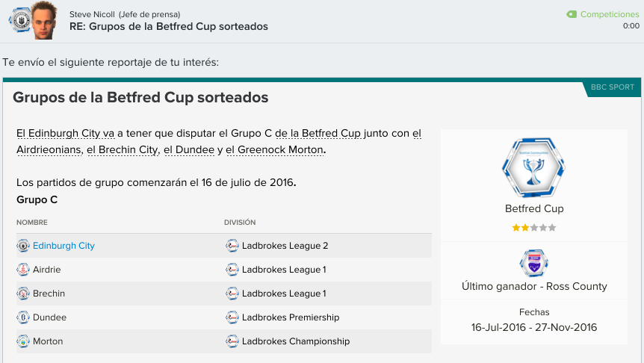
Task: Open the Competiciones category tag
Action: tap(602, 14)
